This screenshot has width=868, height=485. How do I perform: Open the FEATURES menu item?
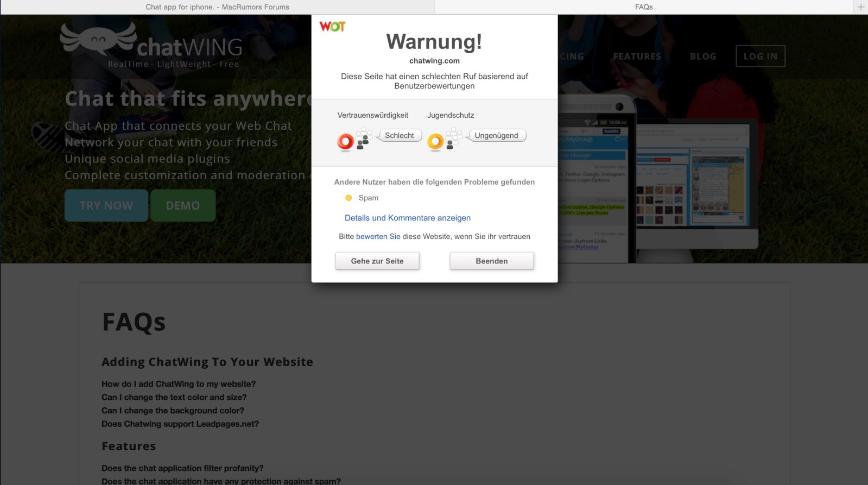pyautogui.click(x=637, y=56)
